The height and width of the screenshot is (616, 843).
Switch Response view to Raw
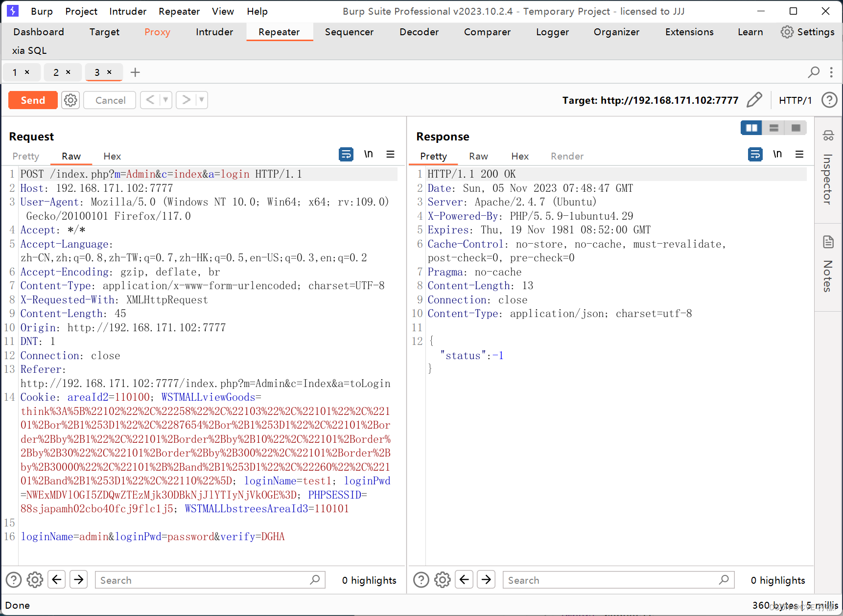(478, 156)
